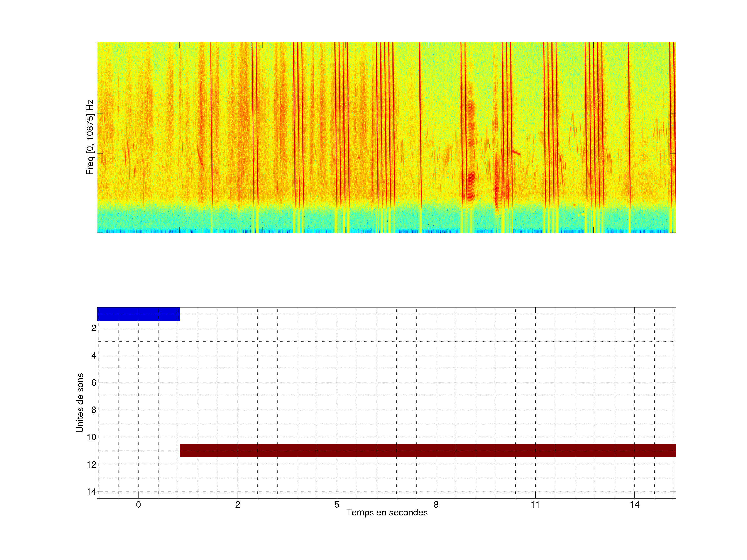Click the x-axis tick label 8
This screenshot has height=560, width=747.
coord(436,505)
